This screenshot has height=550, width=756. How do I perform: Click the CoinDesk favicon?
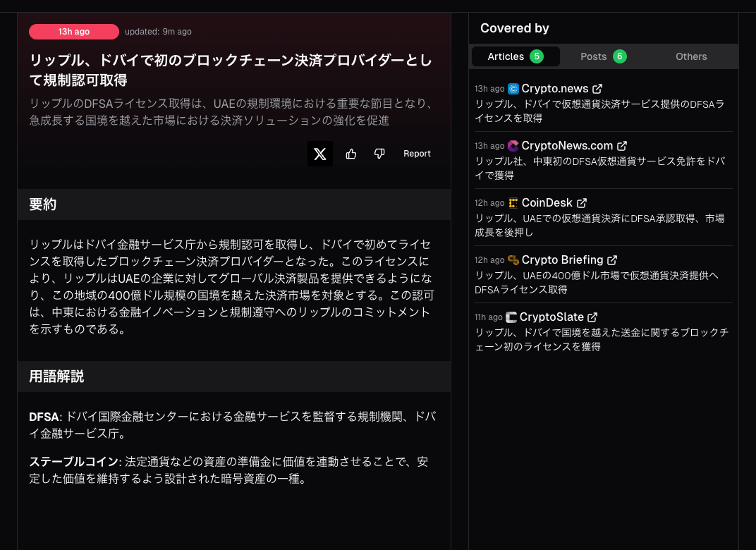click(514, 202)
